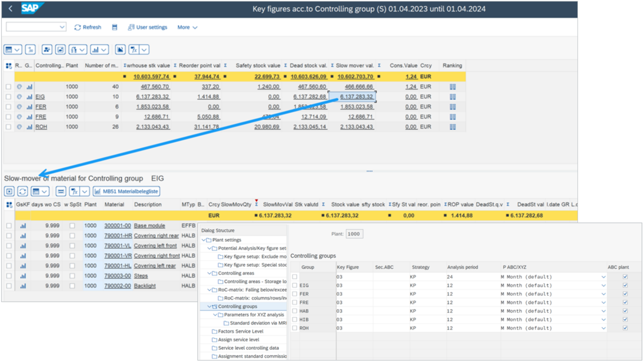644x362 pixels.
Task: Open User settings from the top bar
Action: 147,27
